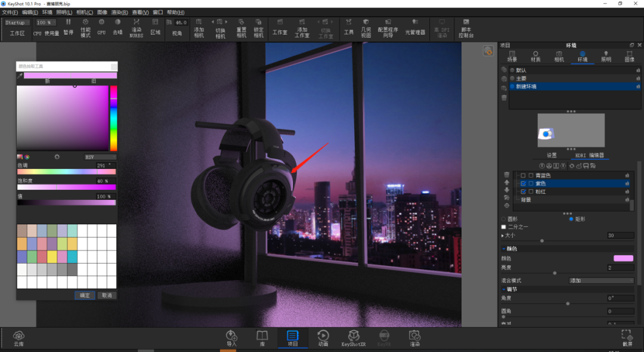Image resolution: width=644 pixels, height=352 pixels.
Task: Click the 取消 button
Action: (107, 295)
